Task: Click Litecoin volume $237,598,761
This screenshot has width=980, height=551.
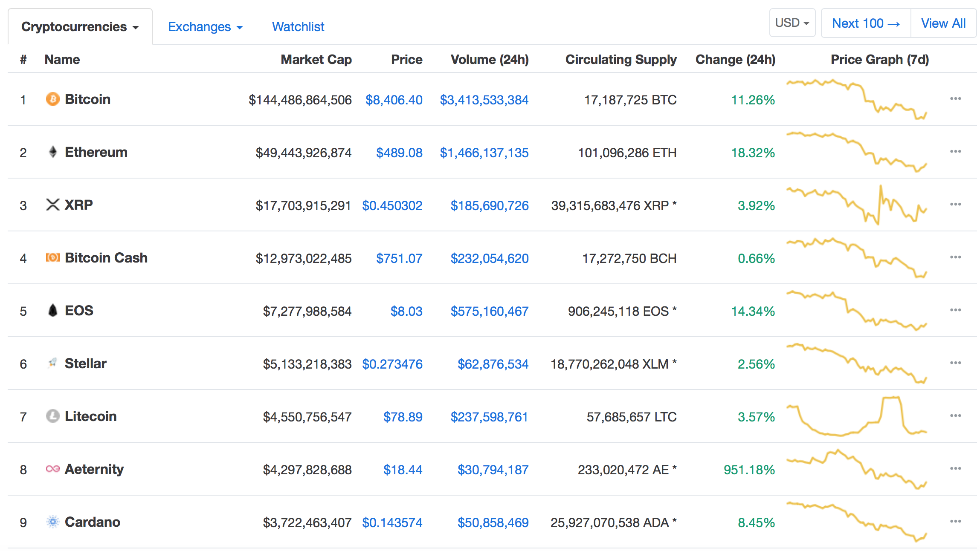Action: pyautogui.click(x=490, y=417)
